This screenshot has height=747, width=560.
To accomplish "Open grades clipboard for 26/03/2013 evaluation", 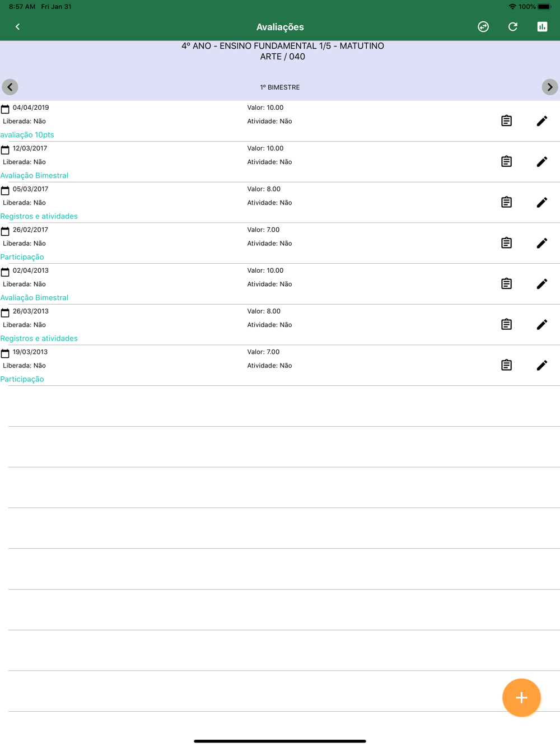I will click(506, 324).
